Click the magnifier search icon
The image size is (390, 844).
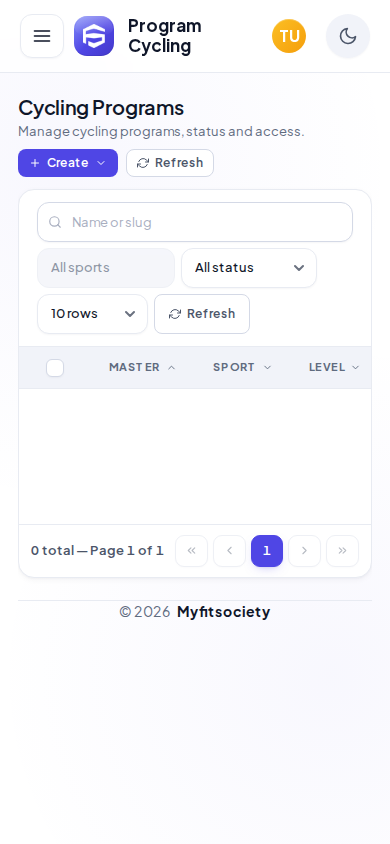click(x=55, y=222)
